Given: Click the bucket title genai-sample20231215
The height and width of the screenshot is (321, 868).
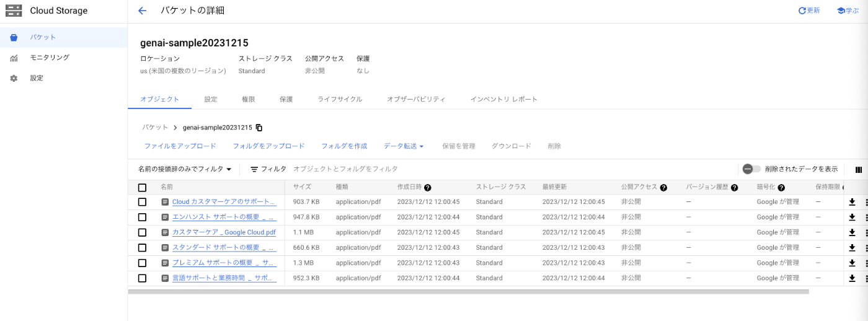Looking at the screenshot, I should point(194,43).
